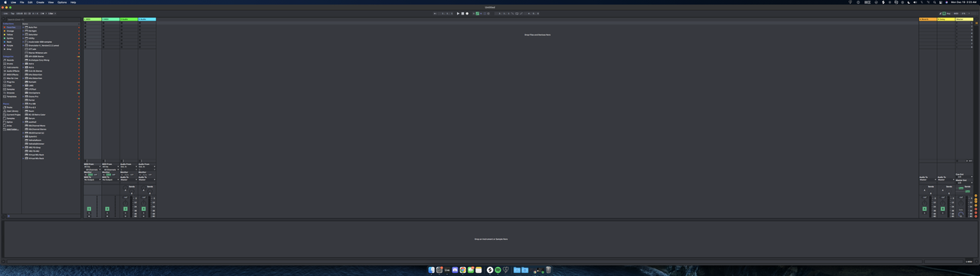
Task: Set track 3 Monitor to Off
Action: tap(132, 175)
